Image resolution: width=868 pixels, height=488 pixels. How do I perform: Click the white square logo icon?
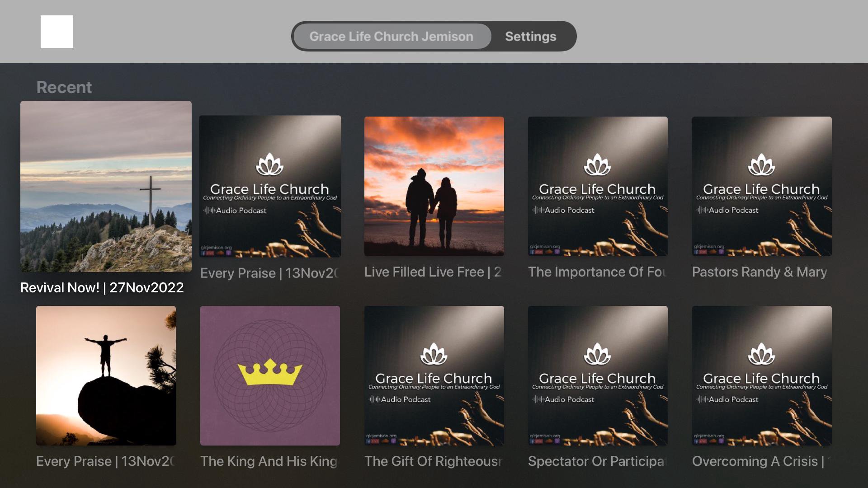pos(57,32)
